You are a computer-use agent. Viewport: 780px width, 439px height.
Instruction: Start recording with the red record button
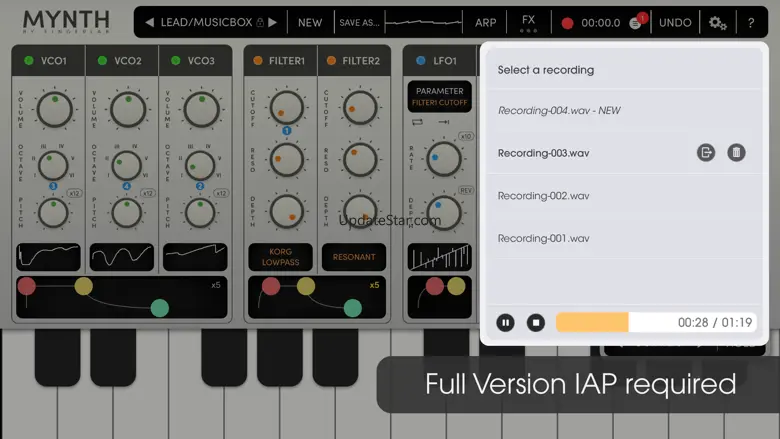[x=567, y=23]
